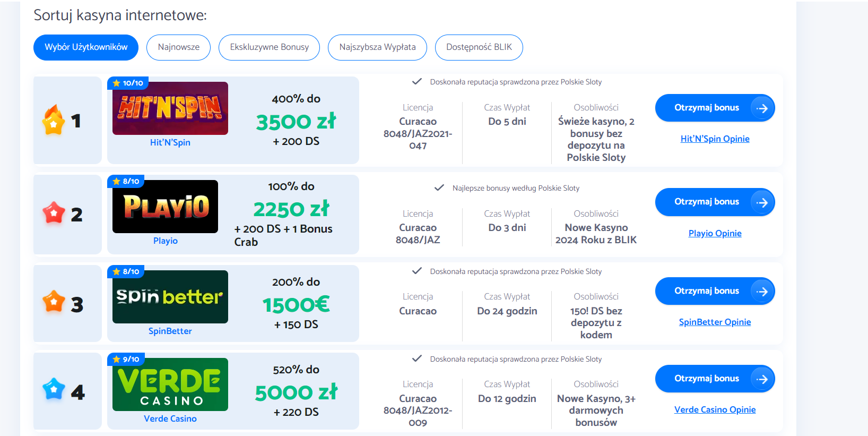
Task: Filter by Dostępność BLIK
Action: [479, 47]
